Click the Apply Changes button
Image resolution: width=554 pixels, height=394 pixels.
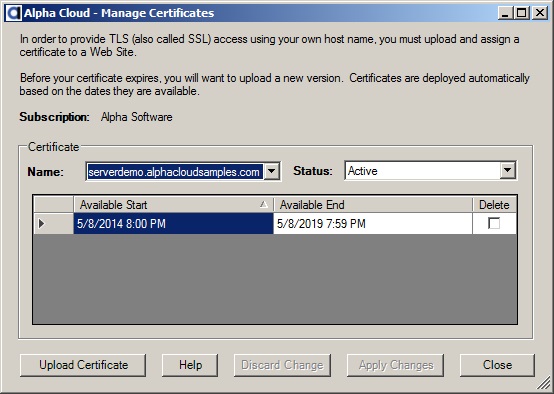[x=396, y=365]
